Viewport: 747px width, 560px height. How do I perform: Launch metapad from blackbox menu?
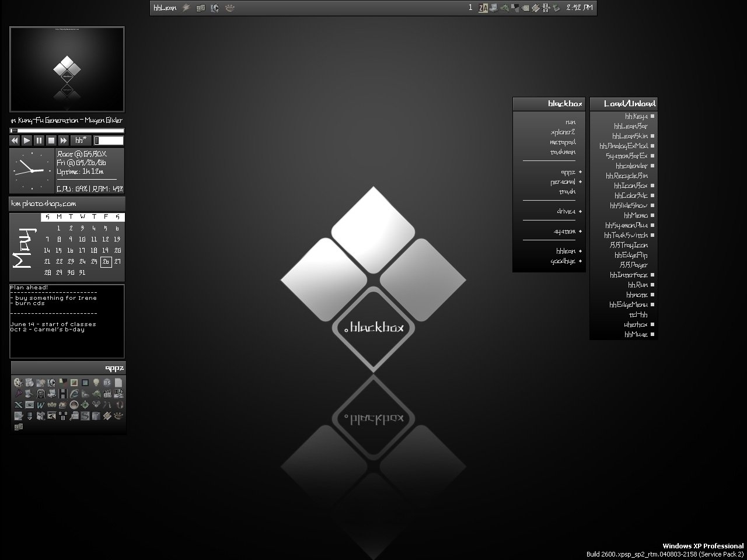pos(549,142)
